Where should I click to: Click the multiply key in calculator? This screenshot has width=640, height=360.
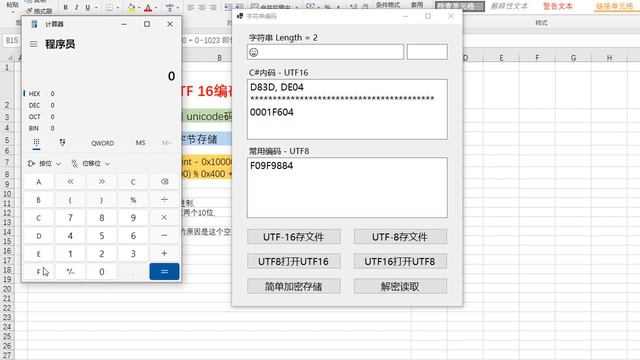[x=164, y=218]
